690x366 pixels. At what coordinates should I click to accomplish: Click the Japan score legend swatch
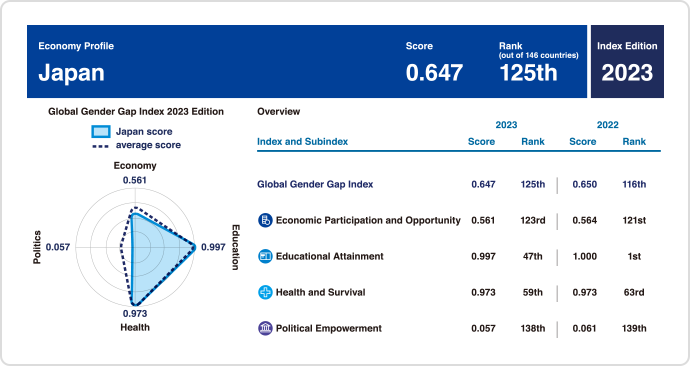101,132
